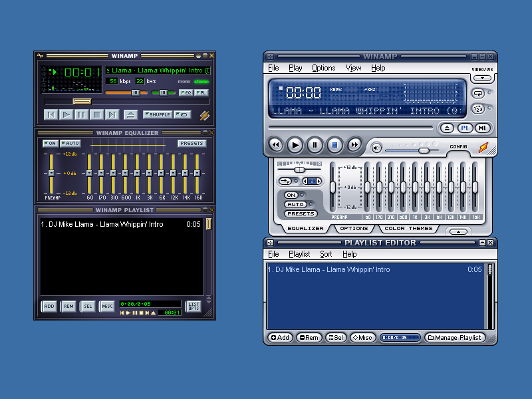This screenshot has width=532, height=399.
Task: Click classic Winamp balance slider
Action: [x=163, y=92]
